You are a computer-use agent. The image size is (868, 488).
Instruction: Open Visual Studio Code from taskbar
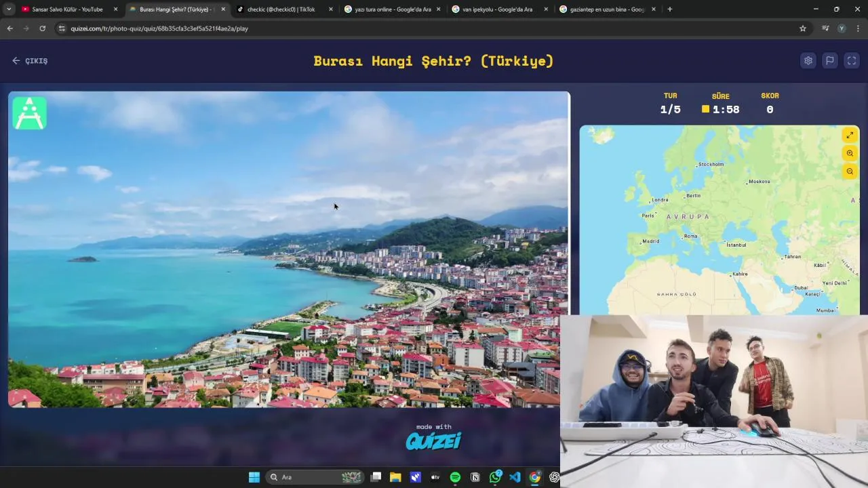click(515, 477)
